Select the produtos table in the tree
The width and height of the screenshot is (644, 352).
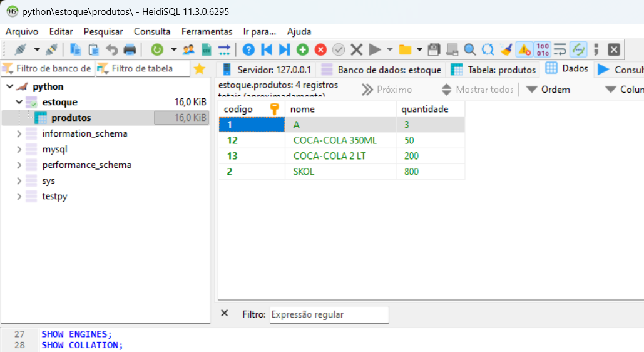(71, 118)
